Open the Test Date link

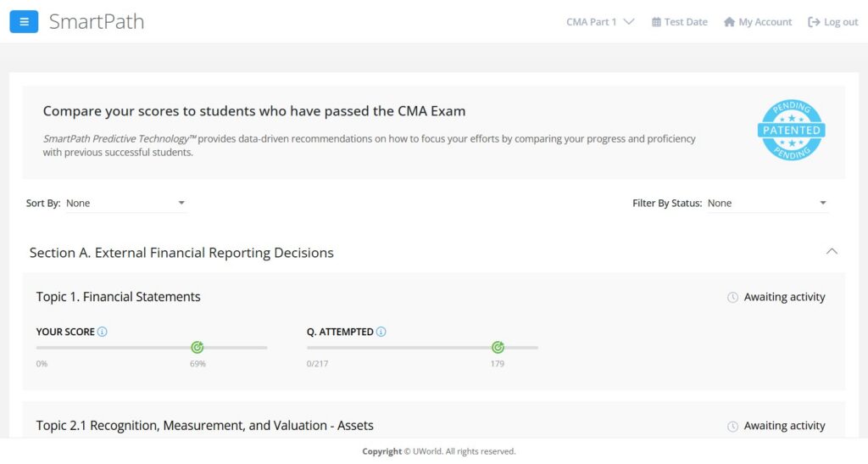coord(679,22)
